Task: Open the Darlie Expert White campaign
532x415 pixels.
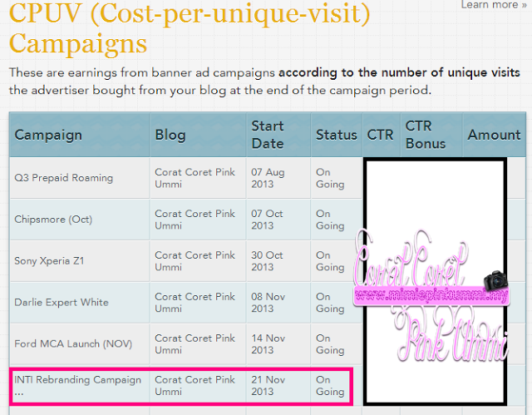Action: [61, 302]
